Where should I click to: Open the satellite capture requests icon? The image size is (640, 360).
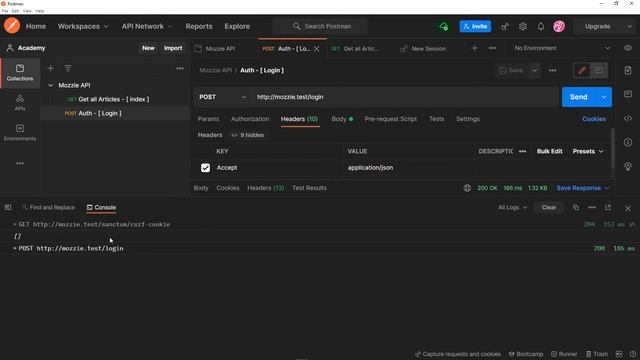coord(505,27)
